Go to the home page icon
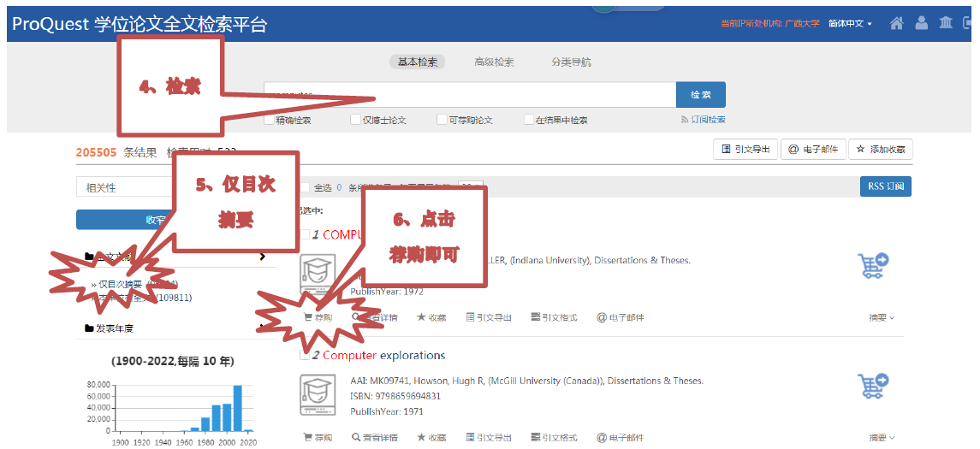 pyautogui.click(x=897, y=23)
